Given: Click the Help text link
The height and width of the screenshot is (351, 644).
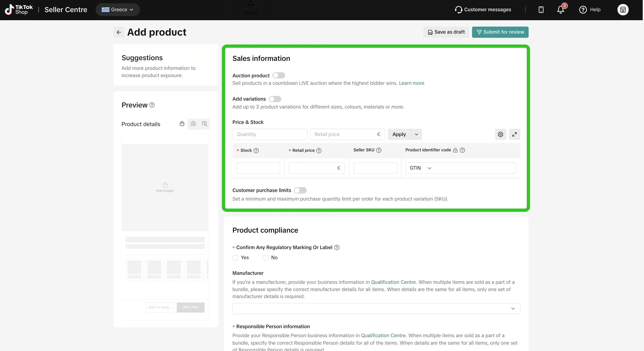Looking at the screenshot, I should coord(595,9).
